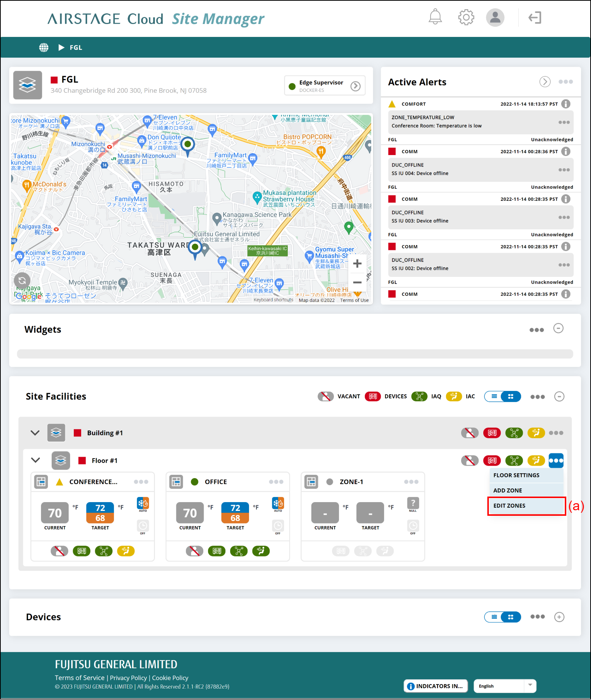The height and width of the screenshot is (700, 591).
Task: Click the map zoom in plus button
Action: 357,264
